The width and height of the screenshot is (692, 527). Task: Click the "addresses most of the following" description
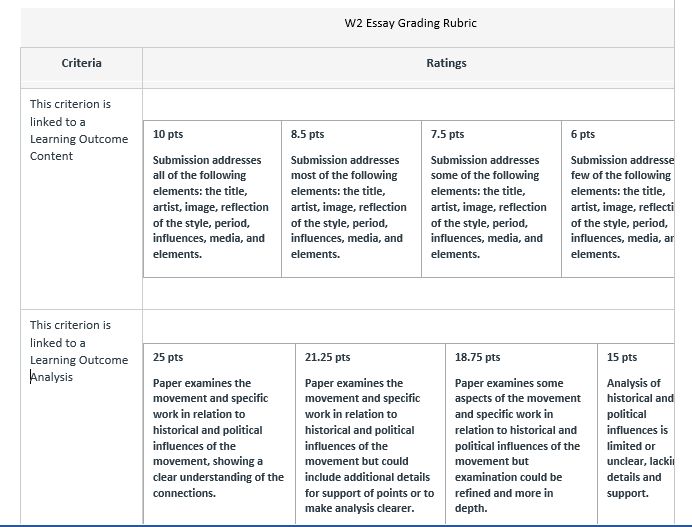pyautogui.click(x=348, y=207)
